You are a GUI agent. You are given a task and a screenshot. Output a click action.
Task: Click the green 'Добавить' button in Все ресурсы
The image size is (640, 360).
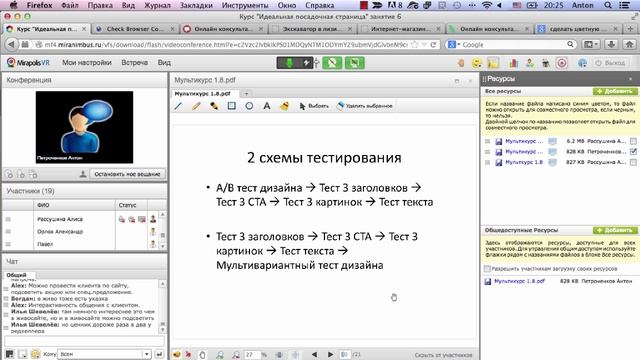point(615,91)
